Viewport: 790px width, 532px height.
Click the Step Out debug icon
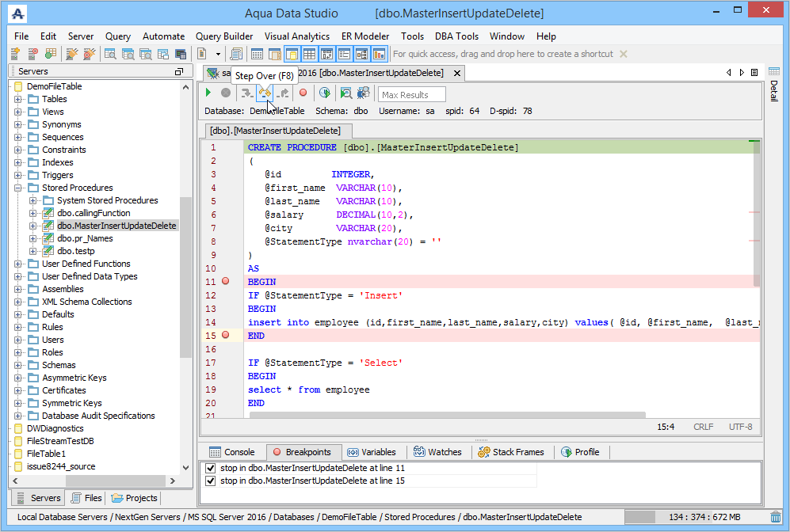coord(283,93)
